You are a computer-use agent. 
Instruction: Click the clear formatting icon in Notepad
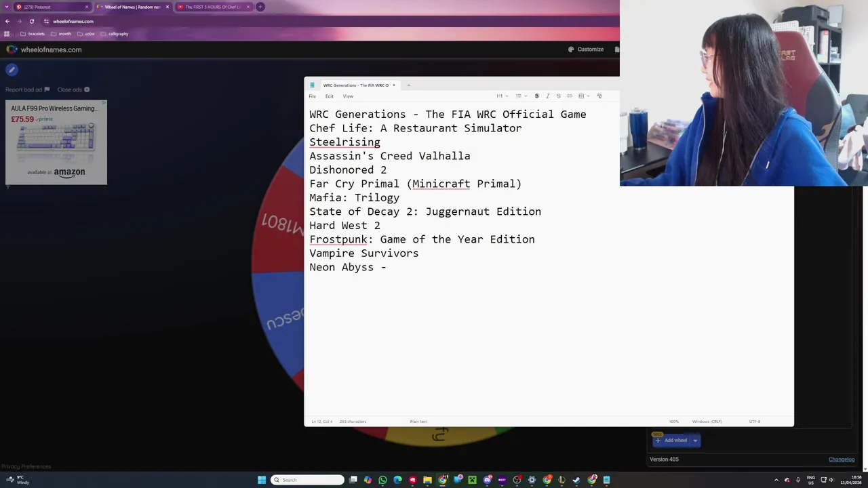599,96
